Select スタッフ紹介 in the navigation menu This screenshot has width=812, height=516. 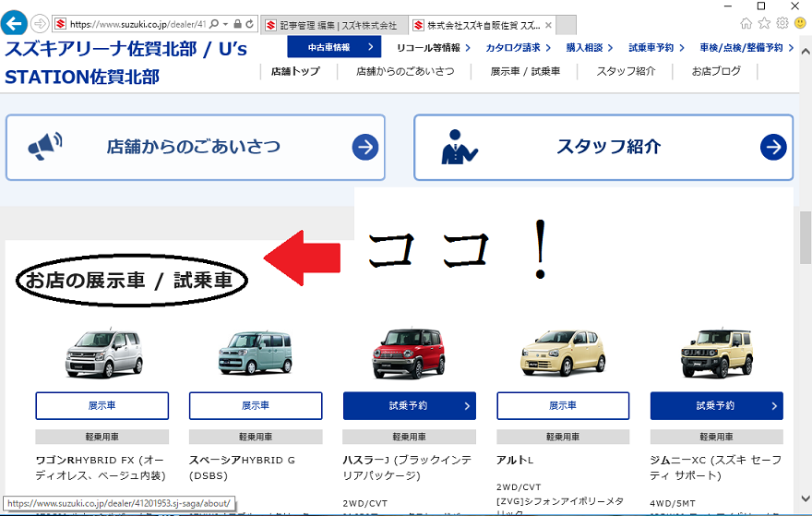(626, 71)
